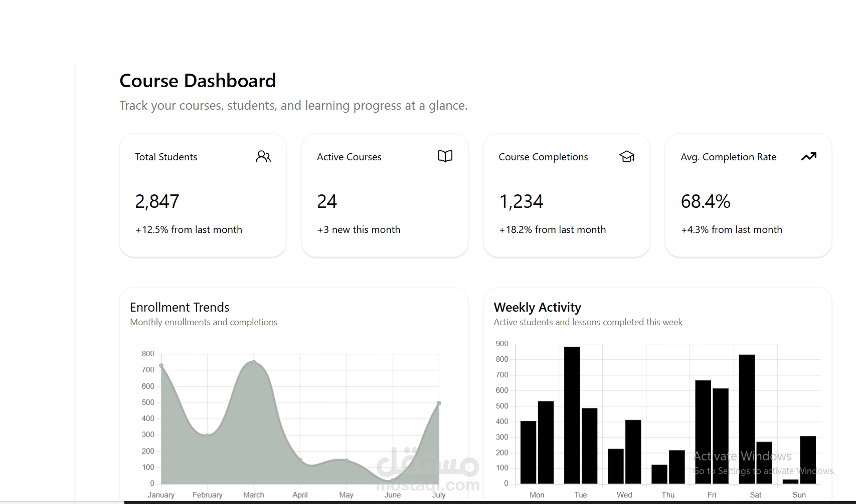Click the Avg. Completion Rate trending arrow icon
This screenshot has width=856, height=504.
coord(808,156)
